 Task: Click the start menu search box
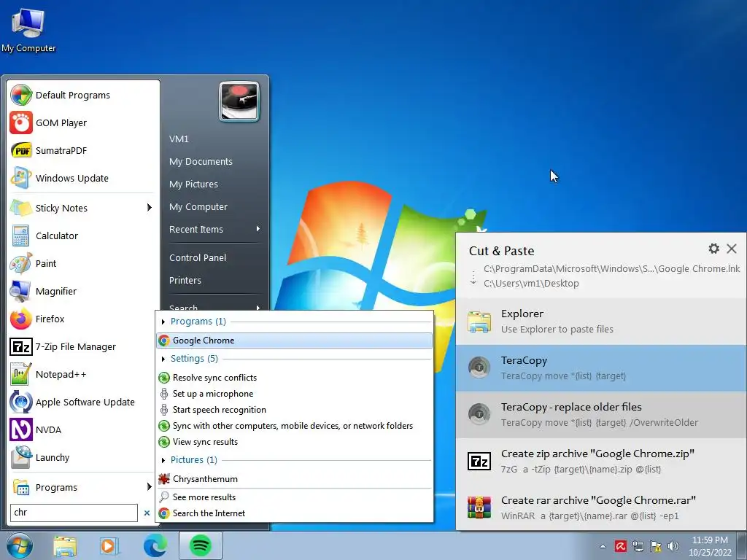74,513
